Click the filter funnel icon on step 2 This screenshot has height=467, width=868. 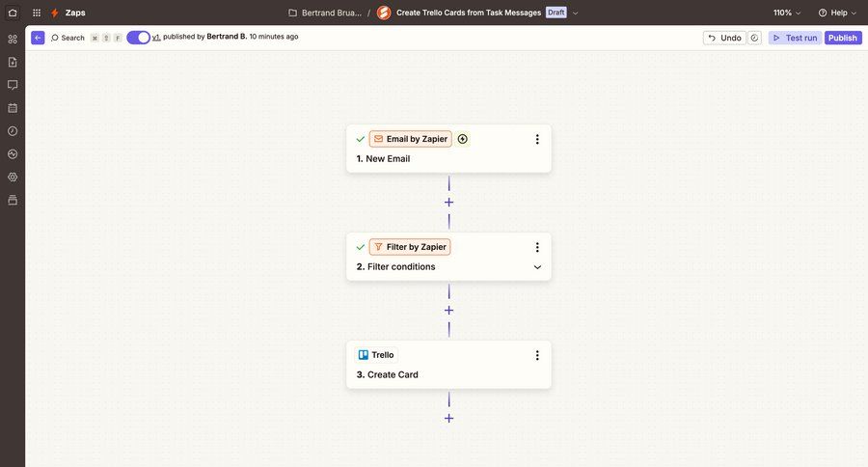378,247
